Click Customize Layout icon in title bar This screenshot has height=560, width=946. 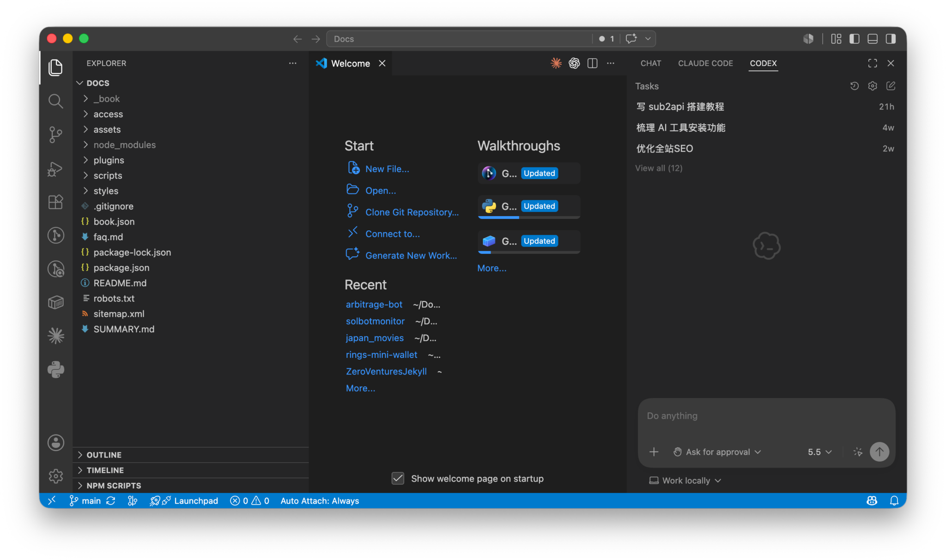(836, 39)
